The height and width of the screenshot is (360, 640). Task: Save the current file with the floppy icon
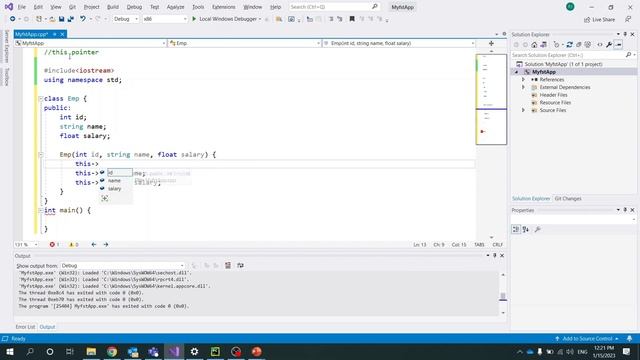coord(62,19)
